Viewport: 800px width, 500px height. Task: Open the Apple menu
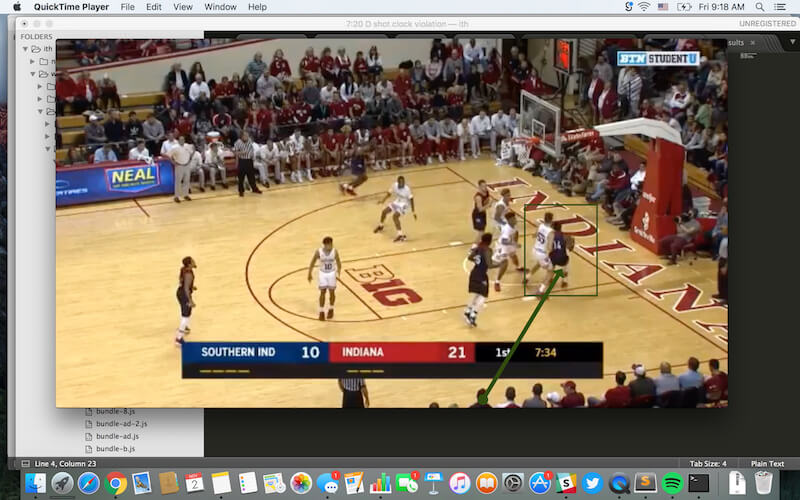pos(17,7)
